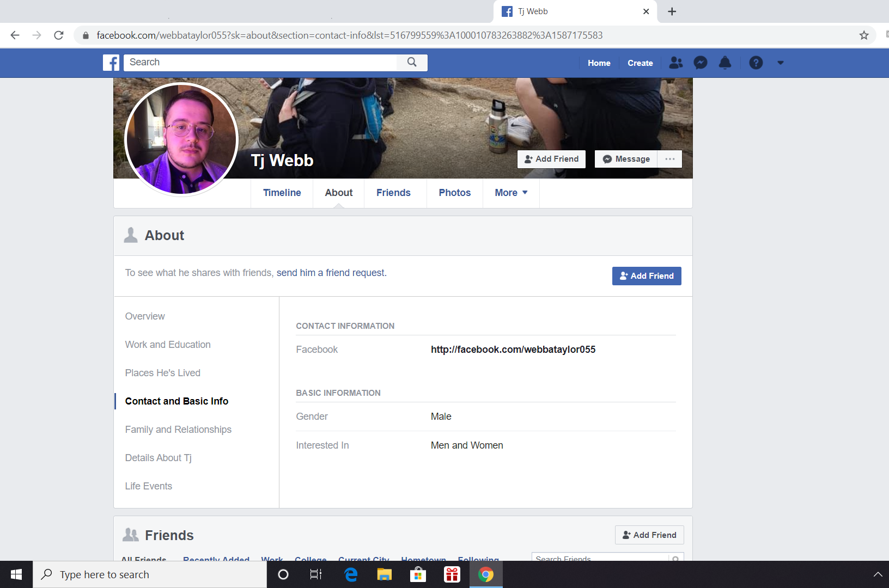Open the Friends tab

(393, 193)
